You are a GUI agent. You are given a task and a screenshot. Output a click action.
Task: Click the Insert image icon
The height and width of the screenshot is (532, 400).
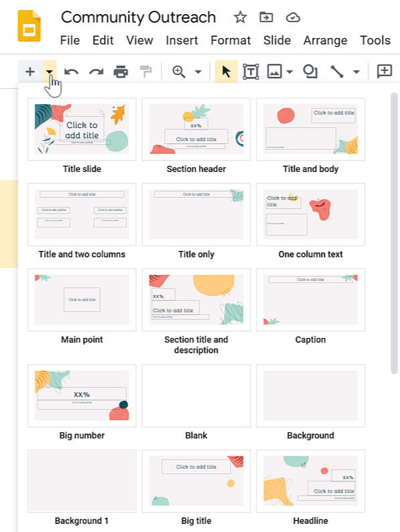pyautogui.click(x=275, y=72)
